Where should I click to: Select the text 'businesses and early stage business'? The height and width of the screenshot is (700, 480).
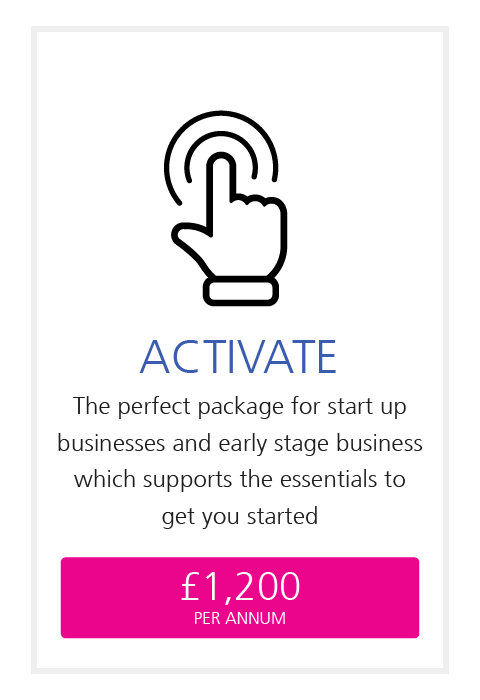click(240, 444)
